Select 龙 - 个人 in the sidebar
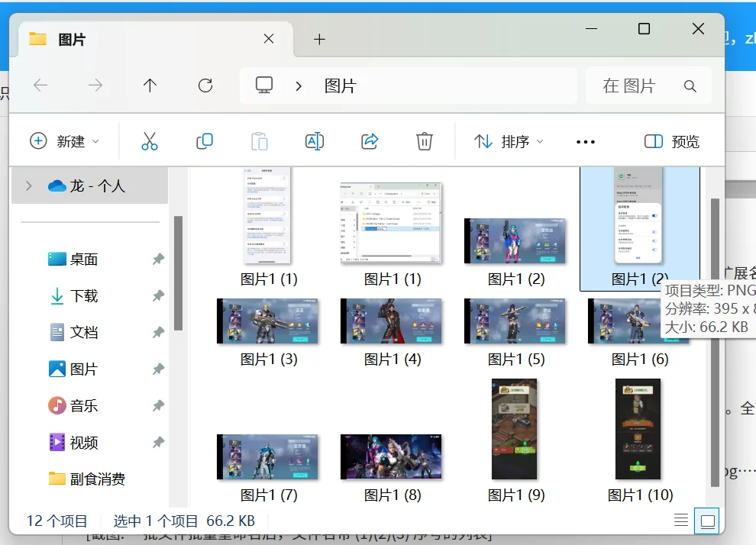The height and width of the screenshot is (545, 756). click(x=89, y=186)
